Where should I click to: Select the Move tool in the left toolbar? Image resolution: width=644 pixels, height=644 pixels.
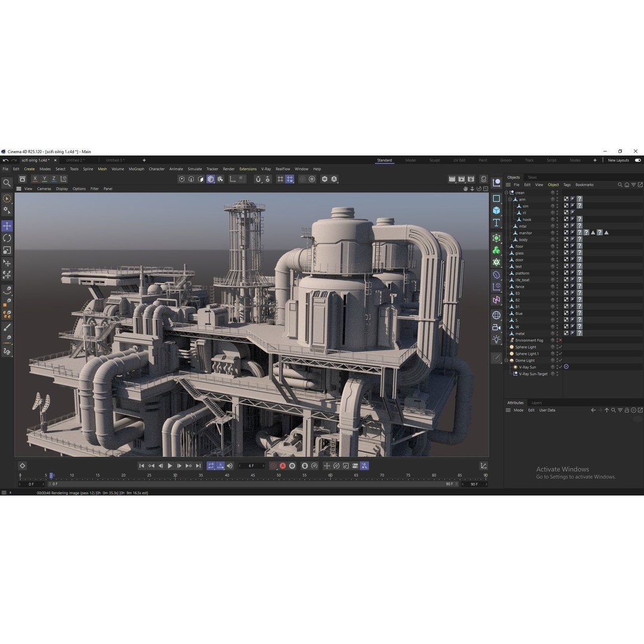click(7, 225)
